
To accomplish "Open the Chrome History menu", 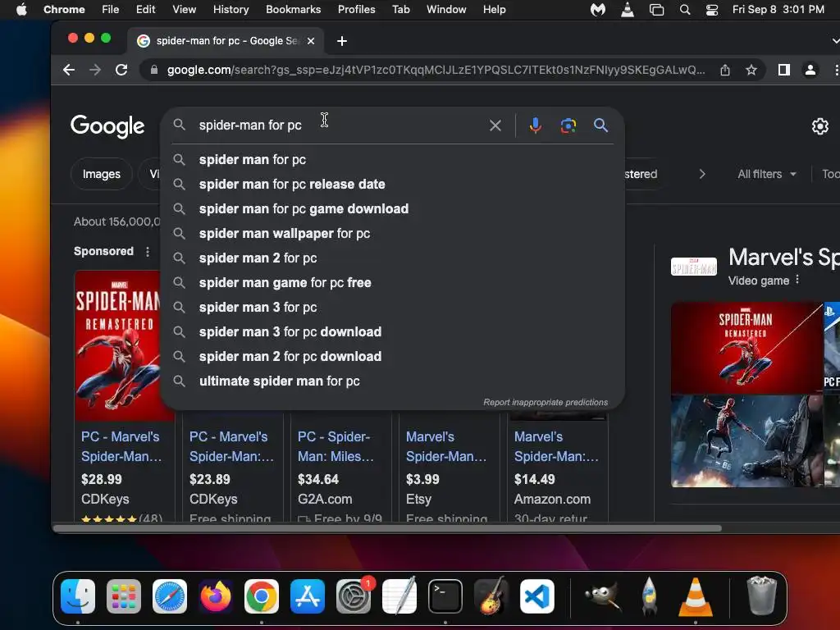I will point(231,10).
